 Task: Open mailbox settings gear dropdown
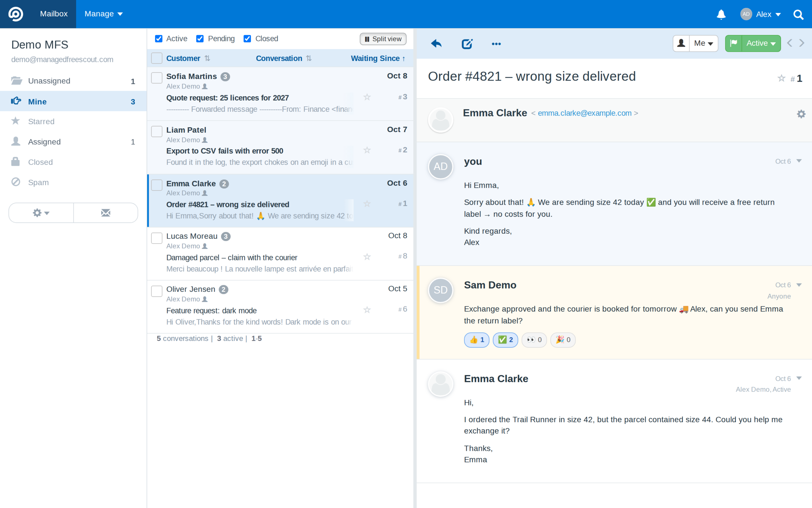(x=41, y=213)
